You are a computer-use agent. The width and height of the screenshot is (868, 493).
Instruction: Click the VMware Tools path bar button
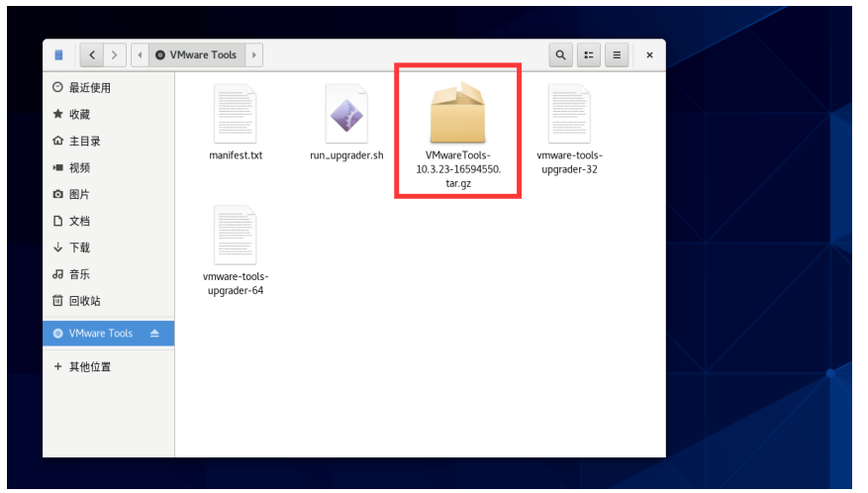click(197, 54)
